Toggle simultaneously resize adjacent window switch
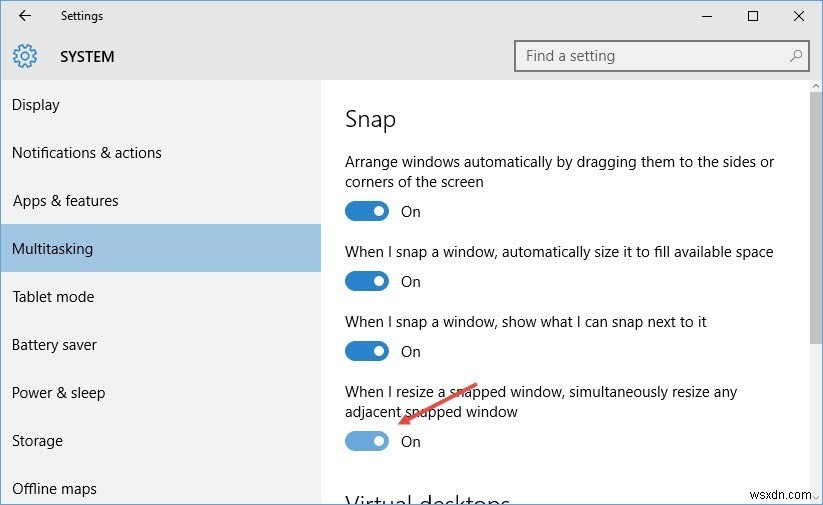The height and width of the screenshot is (505, 823). point(367,441)
